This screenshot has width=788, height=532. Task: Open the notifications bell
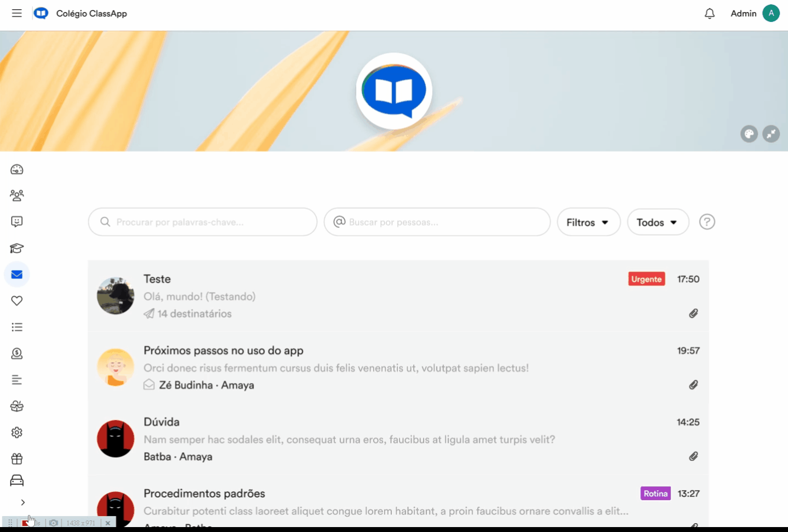pyautogui.click(x=710, y=13)
